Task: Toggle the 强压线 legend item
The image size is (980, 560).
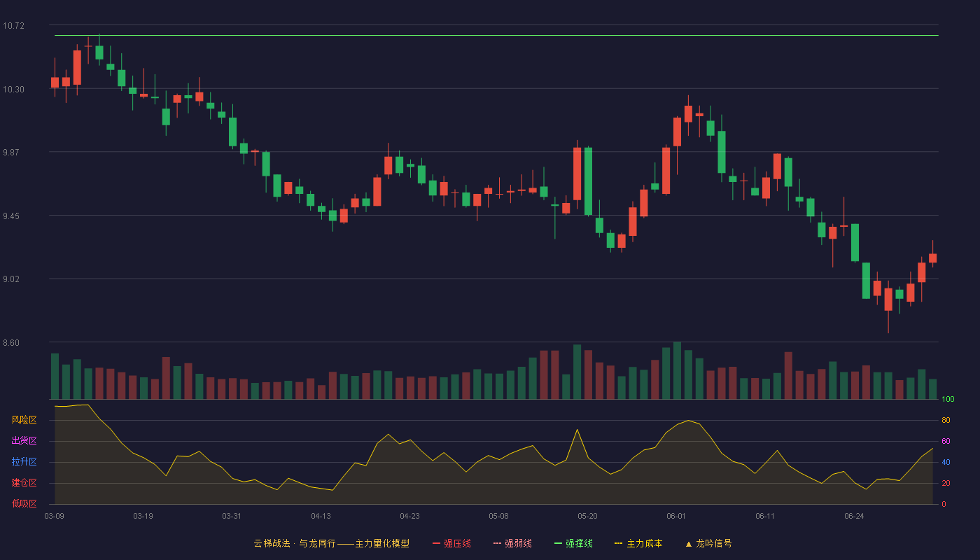Action: click(x=451, y=543)
